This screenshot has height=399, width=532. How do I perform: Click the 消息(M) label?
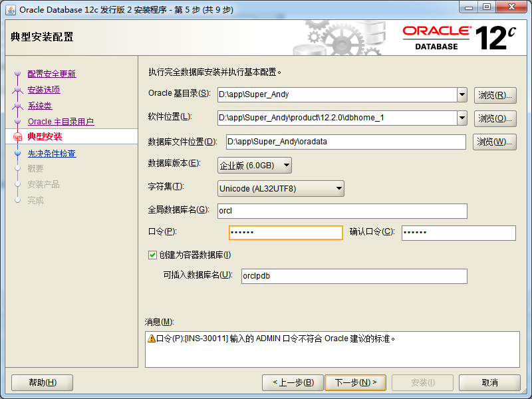(x=159, y=322)
